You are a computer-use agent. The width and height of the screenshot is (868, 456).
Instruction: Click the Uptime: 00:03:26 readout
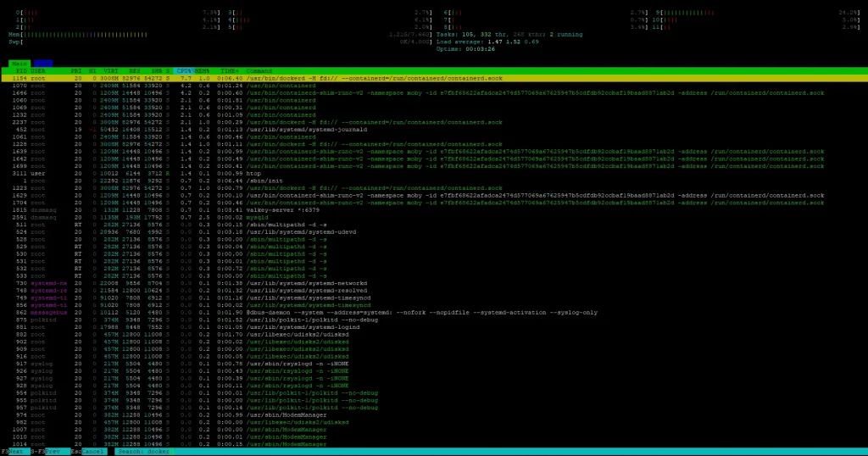click(465, 48)
